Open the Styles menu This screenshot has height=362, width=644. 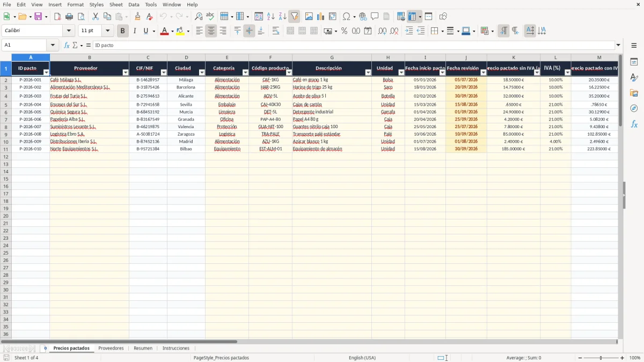[97, 4]
